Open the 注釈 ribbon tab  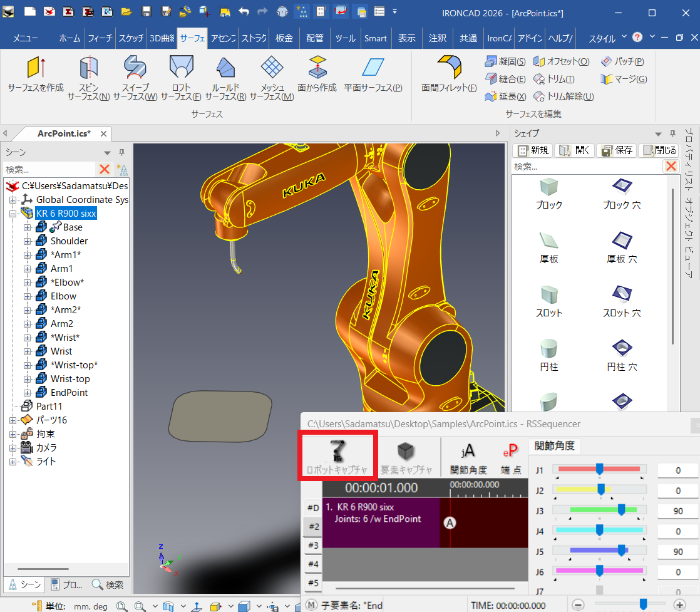click(437, 38)
